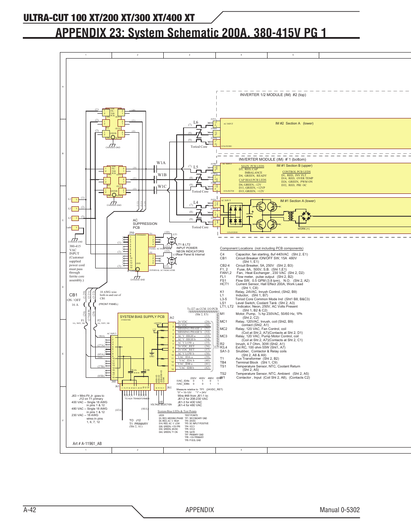
Task: Click the LT1 neon indicator lamp symbol
Action: click(x=171, y=240)
